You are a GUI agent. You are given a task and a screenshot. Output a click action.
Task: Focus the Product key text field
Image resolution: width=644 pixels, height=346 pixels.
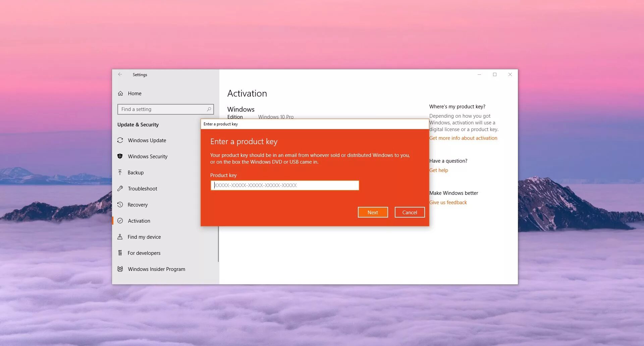285,185
